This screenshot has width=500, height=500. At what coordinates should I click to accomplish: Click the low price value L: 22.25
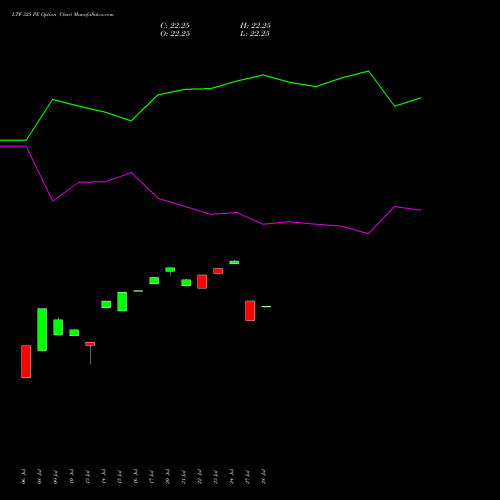pos(255,34)
